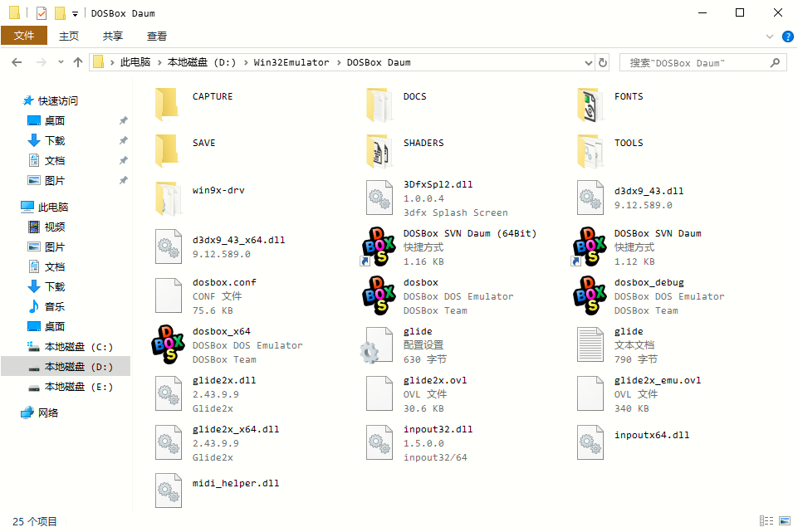Viewport: 798px width, 532px height.
Task: Expand the chevron after 此电脑 in address bar
Action: coord(159,62)
